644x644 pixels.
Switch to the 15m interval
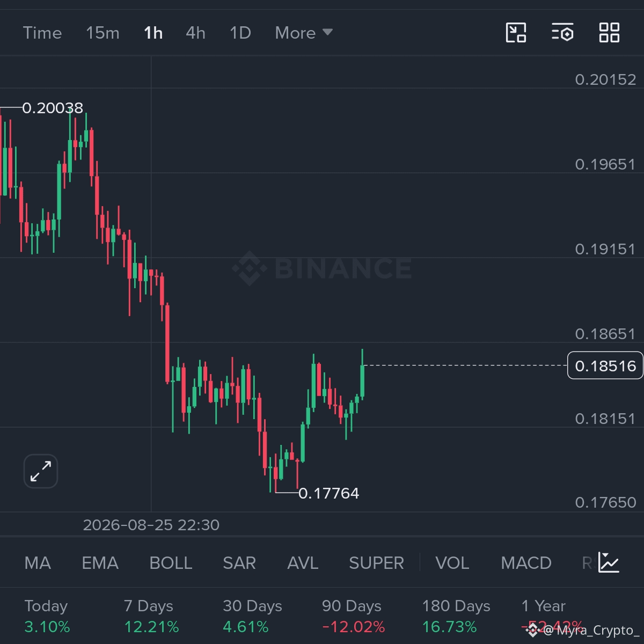103,33
